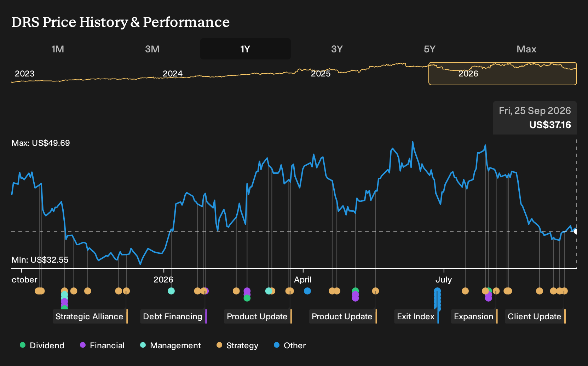Click the Max: US$49.69 label

click(41, 143)
